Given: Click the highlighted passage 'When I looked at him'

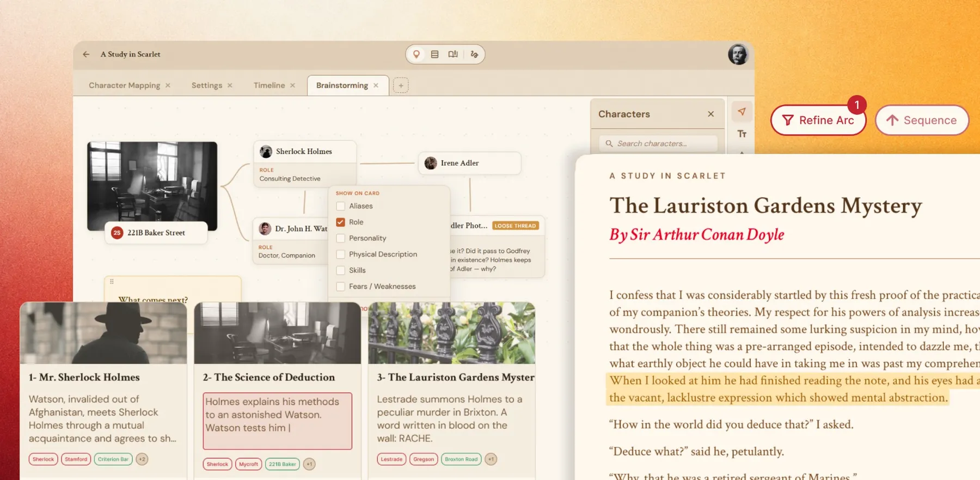Looking at the screenshot, I should pyautogui.click(x=793, y=389).
